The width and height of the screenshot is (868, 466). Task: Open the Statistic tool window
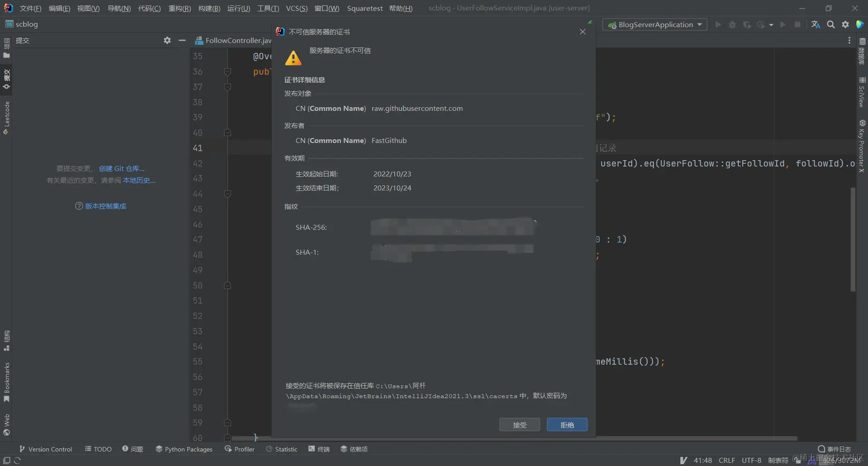281,449
